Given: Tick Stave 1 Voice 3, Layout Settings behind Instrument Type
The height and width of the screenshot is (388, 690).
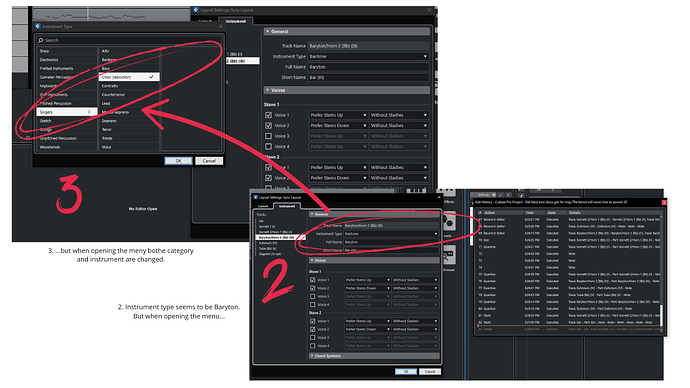Looking at the screenshot, I should point(268,136).
